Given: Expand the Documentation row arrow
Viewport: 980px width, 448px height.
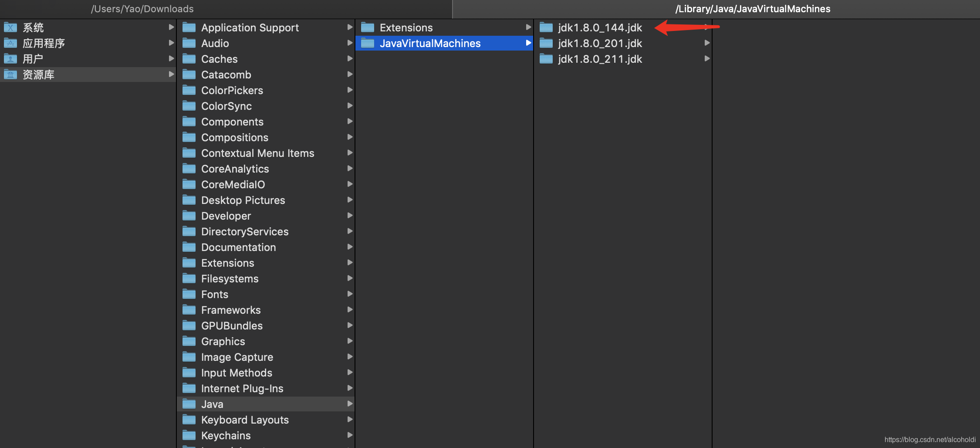Looking at the screenshot, I should [350, 247].
